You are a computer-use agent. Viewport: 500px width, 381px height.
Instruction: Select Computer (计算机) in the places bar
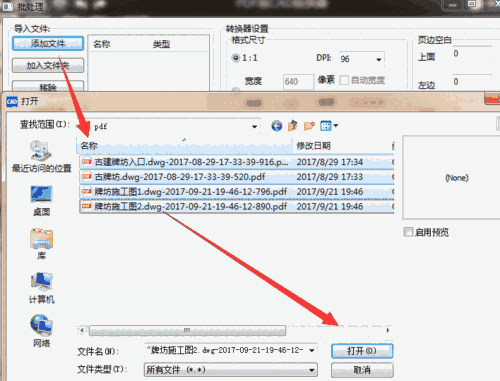pyautogui.click(x=41, y=288)
